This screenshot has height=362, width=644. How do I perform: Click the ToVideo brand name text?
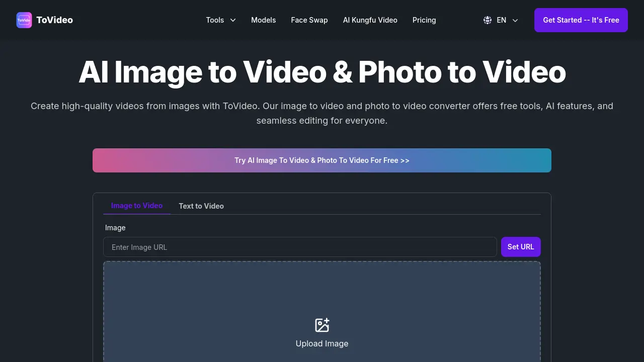coord(54,20)
